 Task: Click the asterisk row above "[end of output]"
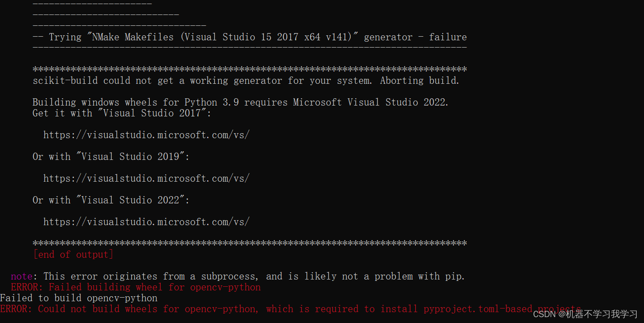click(x=249, y=244)
